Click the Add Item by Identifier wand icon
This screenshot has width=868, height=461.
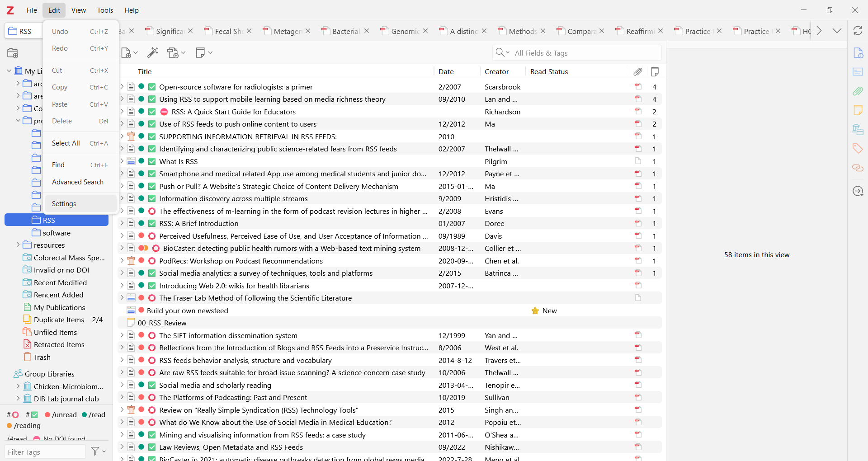[153, 53]
